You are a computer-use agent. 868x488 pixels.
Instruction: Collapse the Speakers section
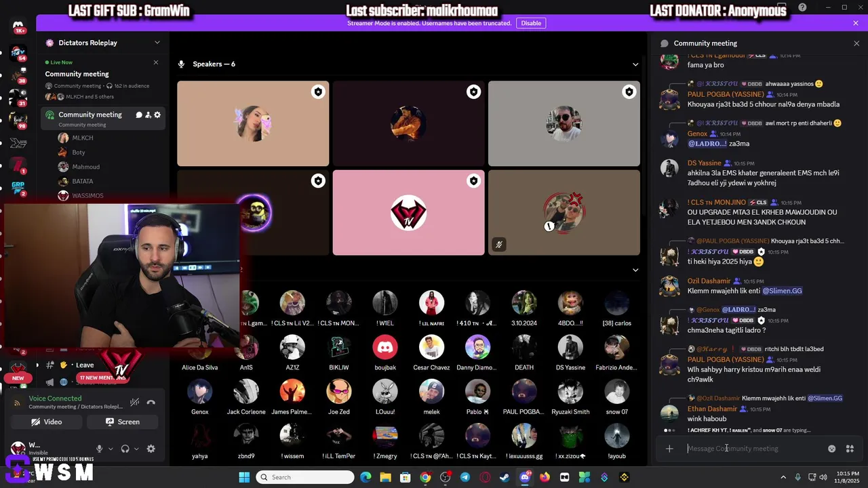coord(635,64)
